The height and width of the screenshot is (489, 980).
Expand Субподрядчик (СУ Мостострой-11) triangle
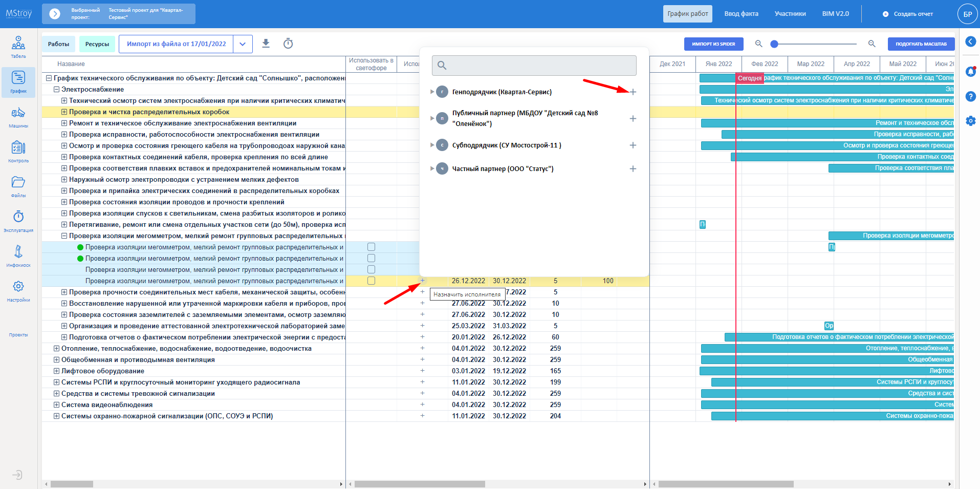tap(432, 145)
